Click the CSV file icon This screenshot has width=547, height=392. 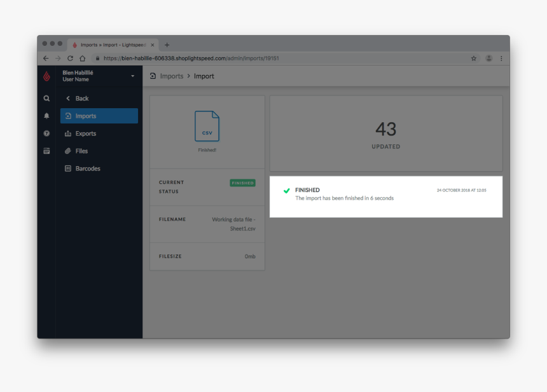click(x=207, y=126)
